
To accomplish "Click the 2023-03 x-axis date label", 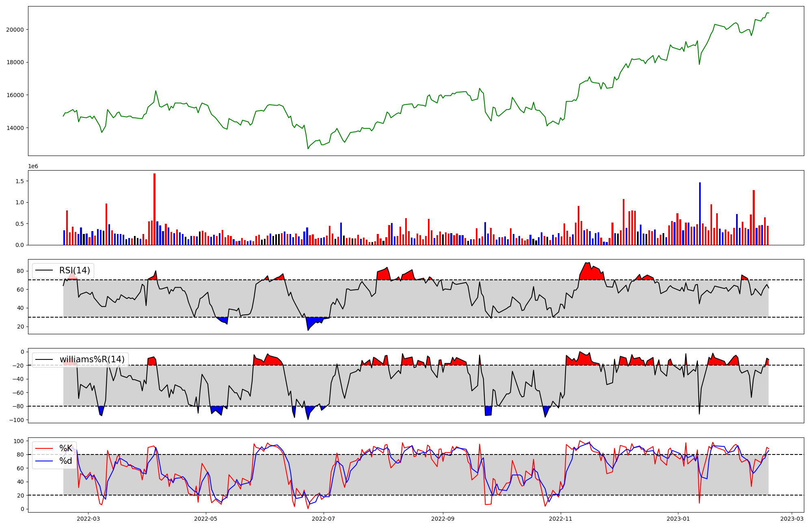I will [x=792, y=519].
